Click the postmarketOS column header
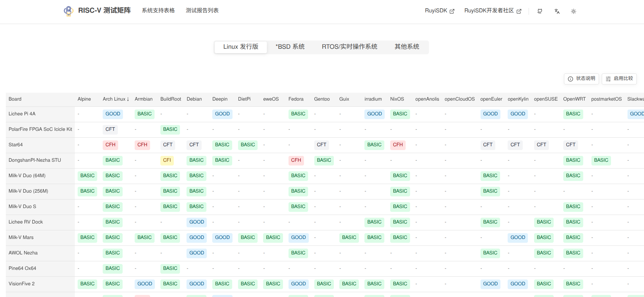 pyautogui.click(x=607, y=99)
